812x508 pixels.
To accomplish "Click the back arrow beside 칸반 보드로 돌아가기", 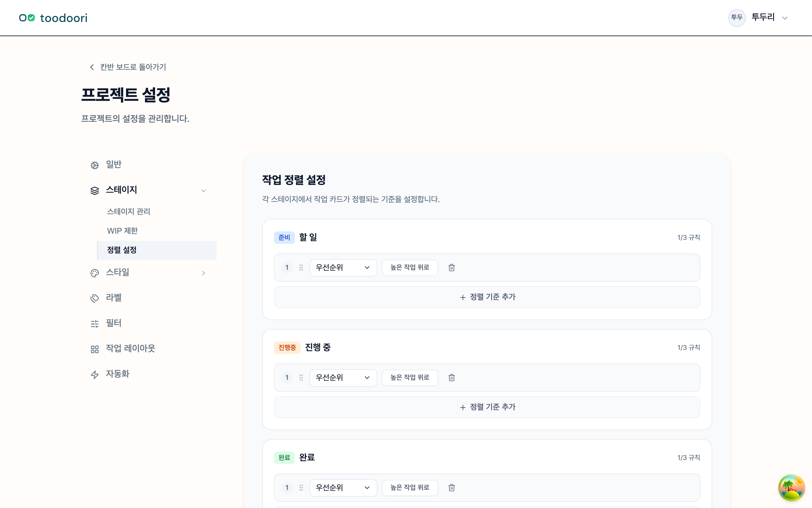I will coord(92,67).
